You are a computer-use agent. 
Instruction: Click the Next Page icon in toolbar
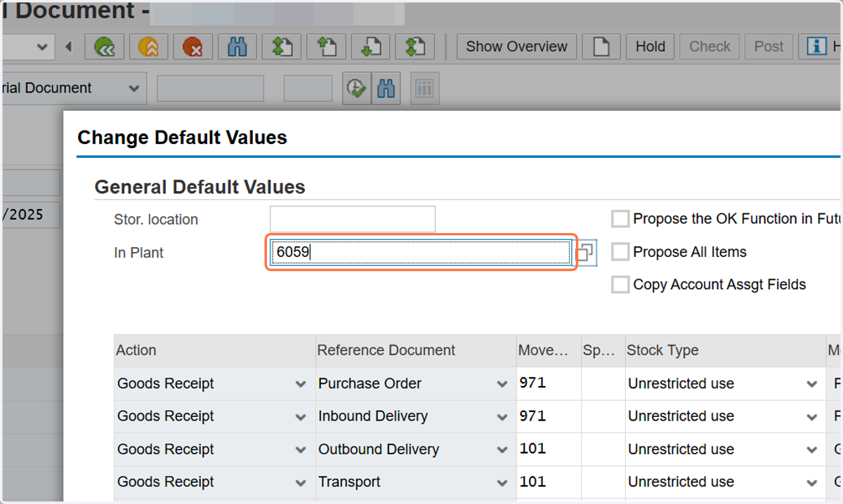pyautogui.click(x=370, y=47)
